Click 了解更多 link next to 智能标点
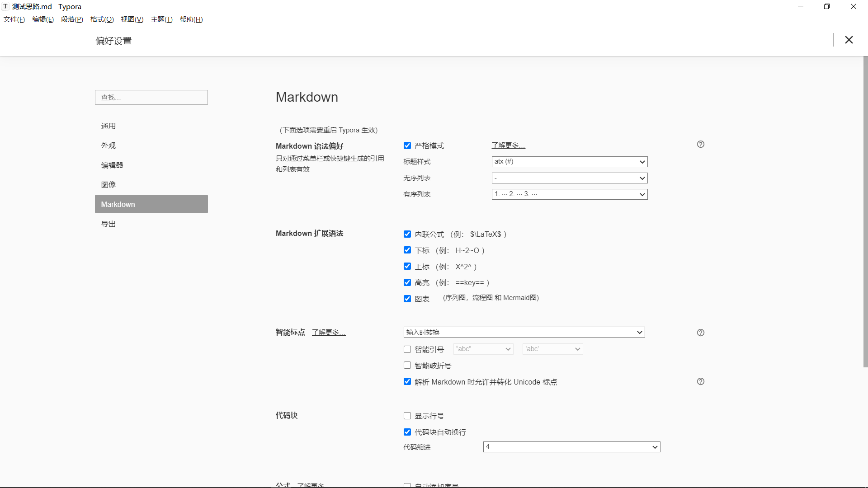The height and width of the screenshot is (488, 868). (x=329, y=333)
